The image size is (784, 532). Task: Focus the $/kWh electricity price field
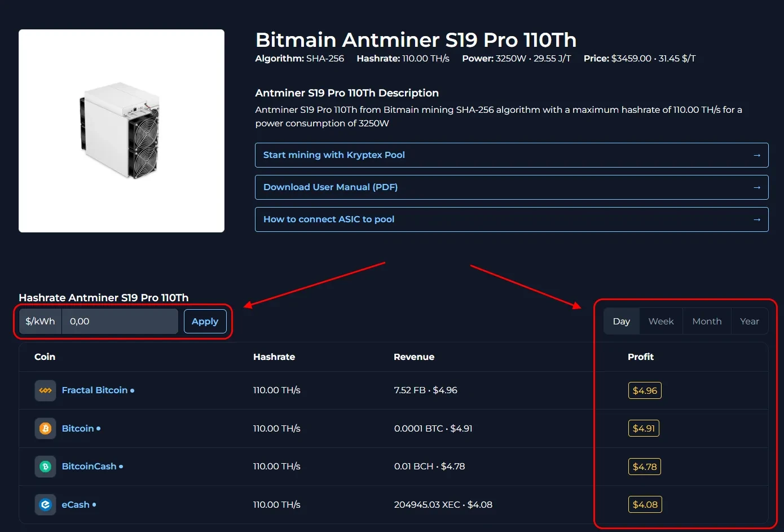120,321
